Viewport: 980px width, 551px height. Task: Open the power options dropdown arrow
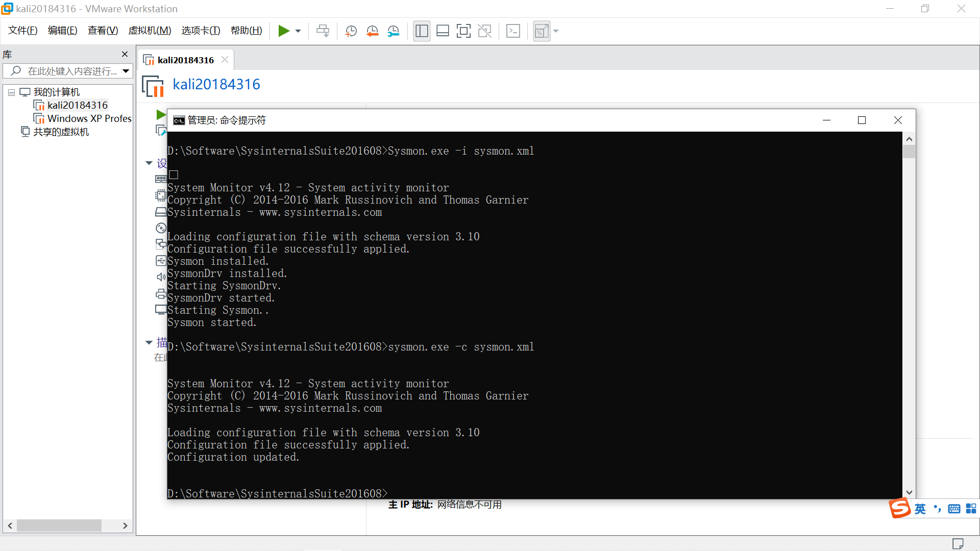(x=298, y=31)
